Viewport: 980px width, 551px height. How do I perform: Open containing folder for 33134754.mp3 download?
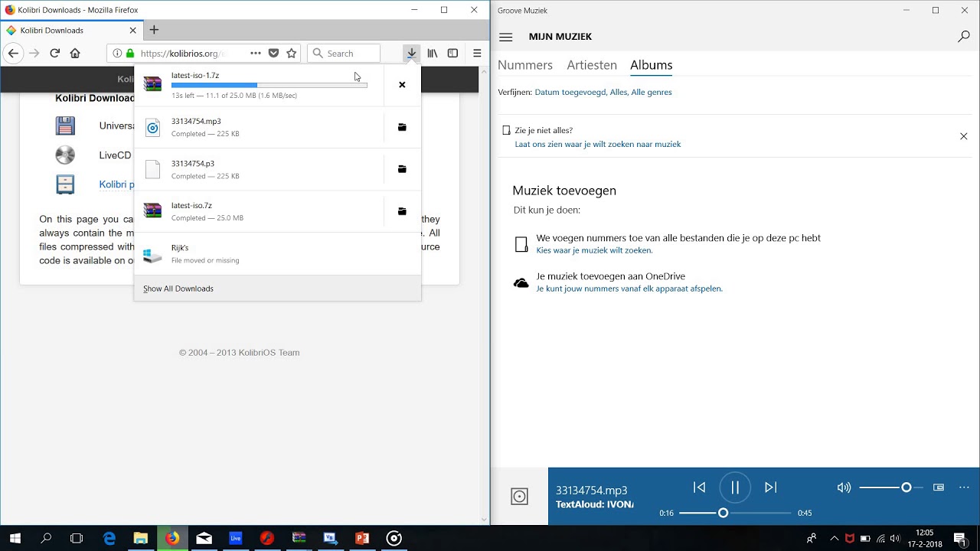pos(402,127)
